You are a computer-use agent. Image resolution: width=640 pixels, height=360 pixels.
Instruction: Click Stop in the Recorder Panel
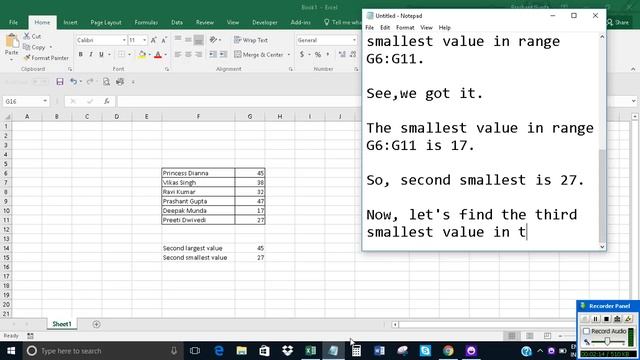606,319
